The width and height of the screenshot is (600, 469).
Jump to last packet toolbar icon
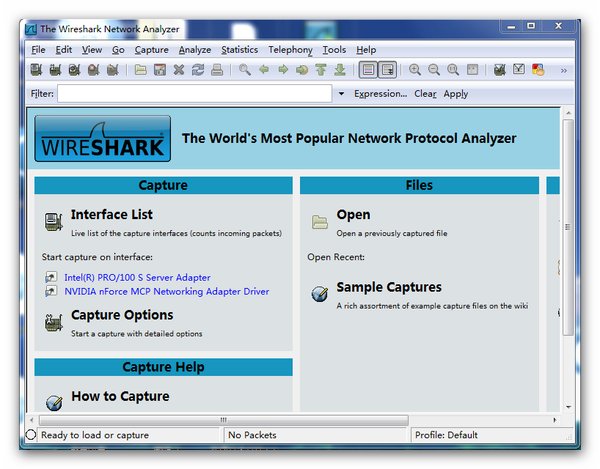click(x=340, y=70)
